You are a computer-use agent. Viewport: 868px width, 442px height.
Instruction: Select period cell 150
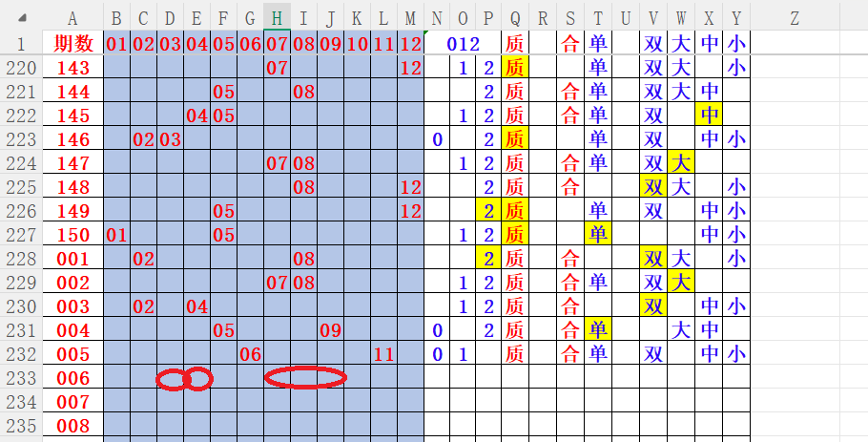[x=73, y=235]
